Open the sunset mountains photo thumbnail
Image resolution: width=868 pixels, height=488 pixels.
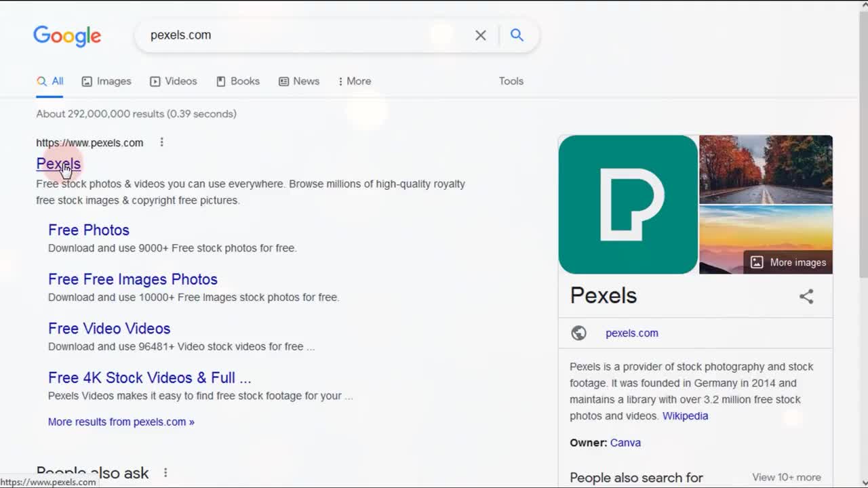pyautogui.click(x=766, y=240)
